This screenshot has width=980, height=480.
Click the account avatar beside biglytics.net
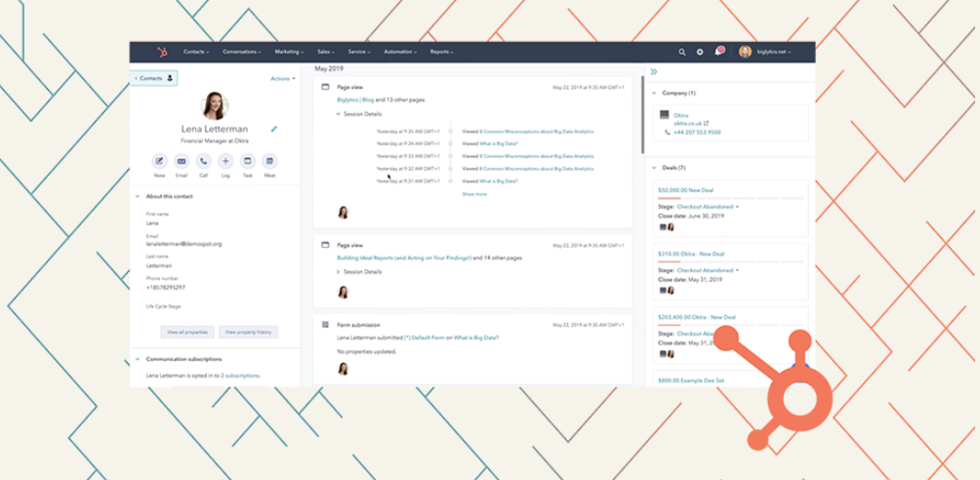pyautogui.click(x=745, y=52)
